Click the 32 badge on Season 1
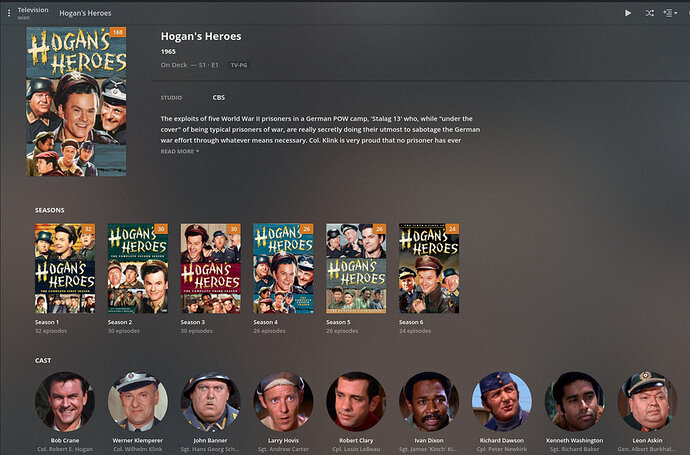The height and width of the screenshot is (455, 690). point(88,229)
